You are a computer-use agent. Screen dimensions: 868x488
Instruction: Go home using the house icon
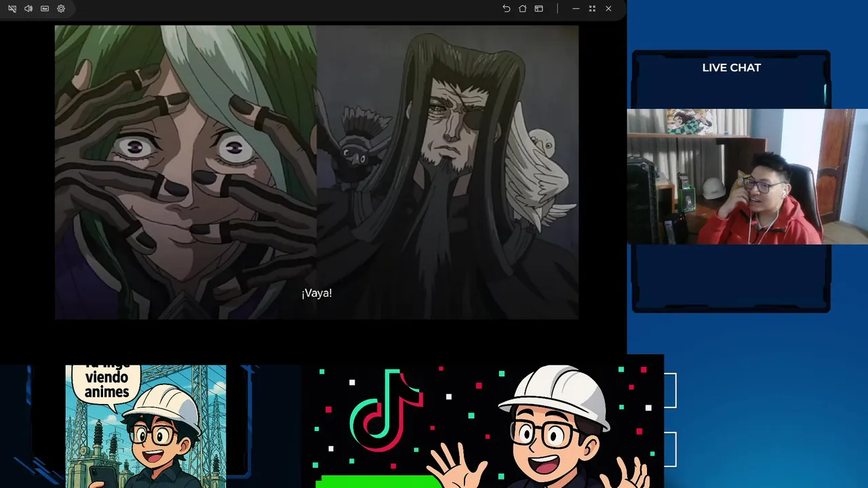(522, 9)
